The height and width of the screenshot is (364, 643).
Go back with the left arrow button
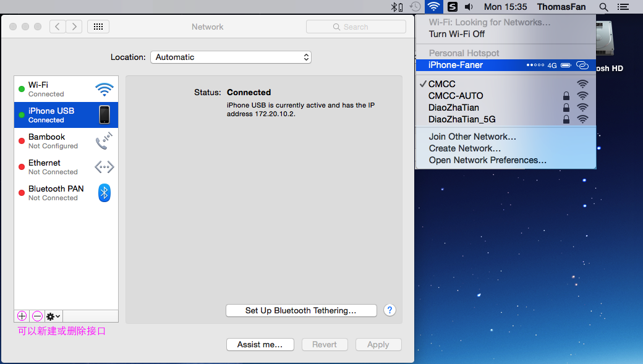tap(57, 27)
